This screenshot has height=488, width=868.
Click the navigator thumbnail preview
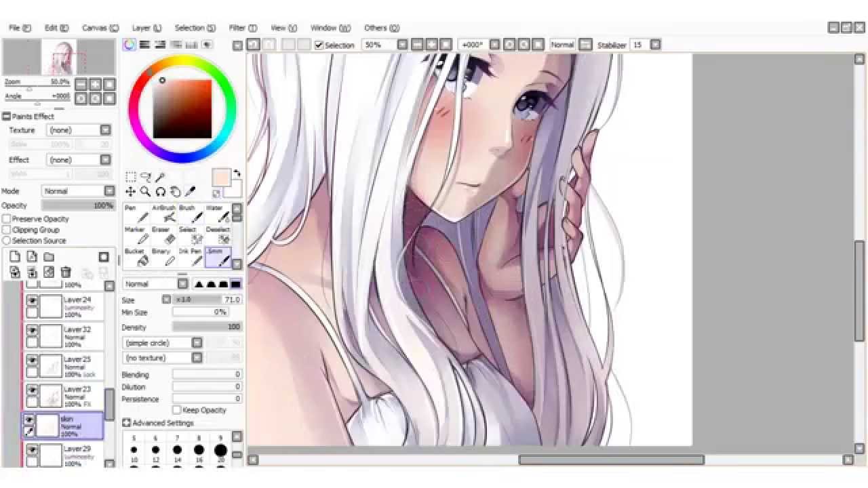pos(59,57)
